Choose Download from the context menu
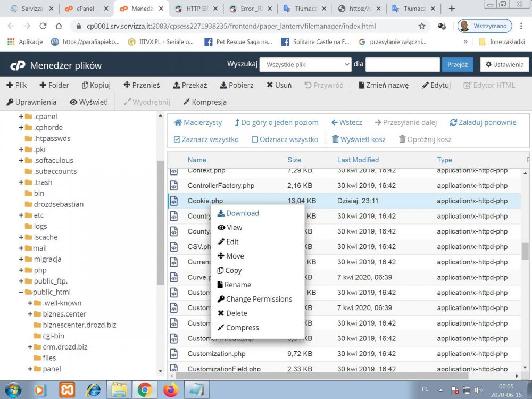Viewport: 532px width, 399px height. pos(238,213)
